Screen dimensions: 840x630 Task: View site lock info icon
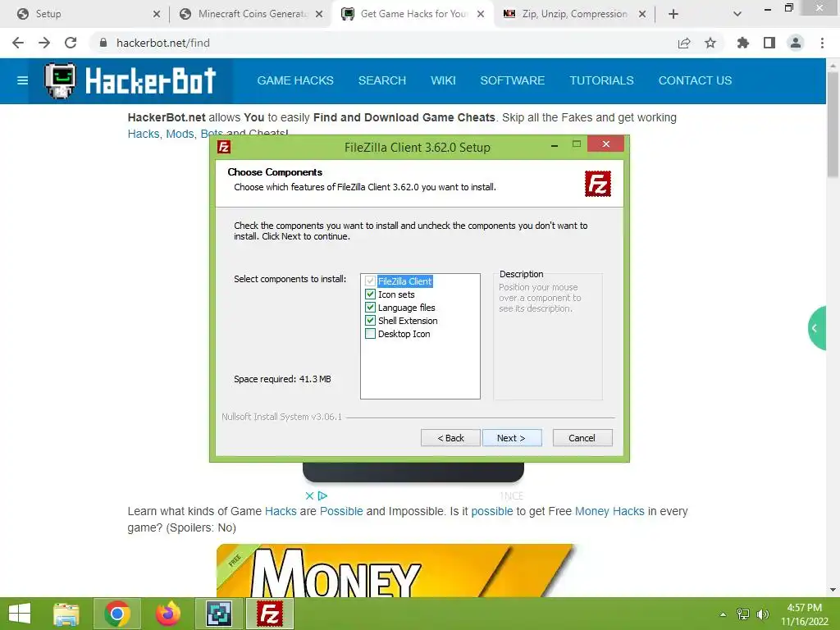103,43
